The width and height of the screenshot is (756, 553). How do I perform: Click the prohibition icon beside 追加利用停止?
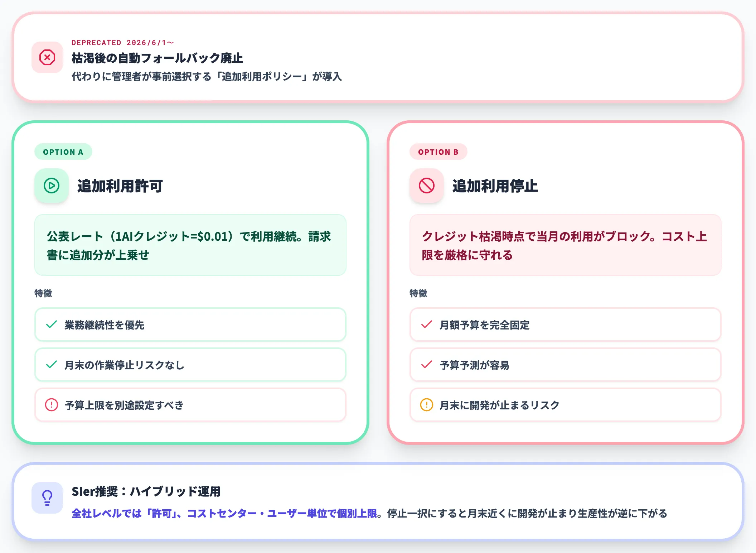426,186
